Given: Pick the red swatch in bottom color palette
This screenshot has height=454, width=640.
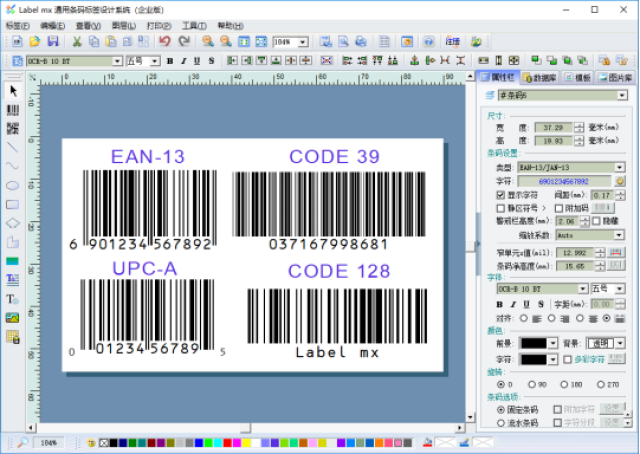Looking at the screenshot, I should (x=227, y=443).
